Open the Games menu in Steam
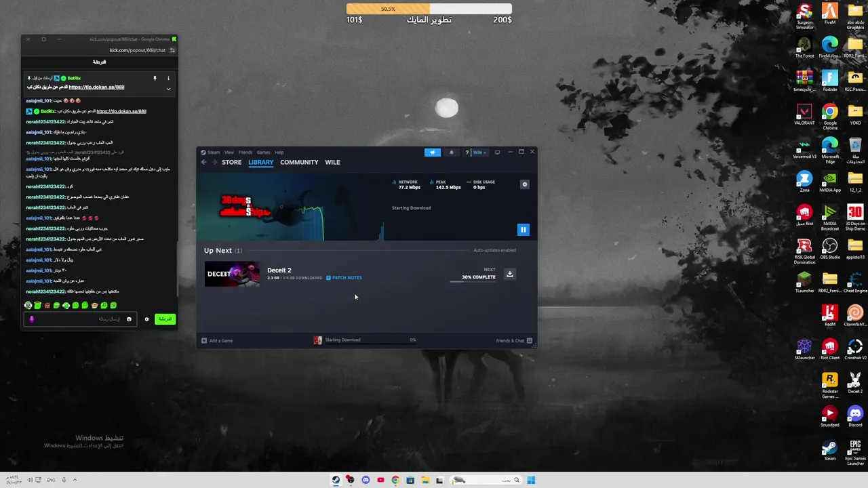 point(263,152)
